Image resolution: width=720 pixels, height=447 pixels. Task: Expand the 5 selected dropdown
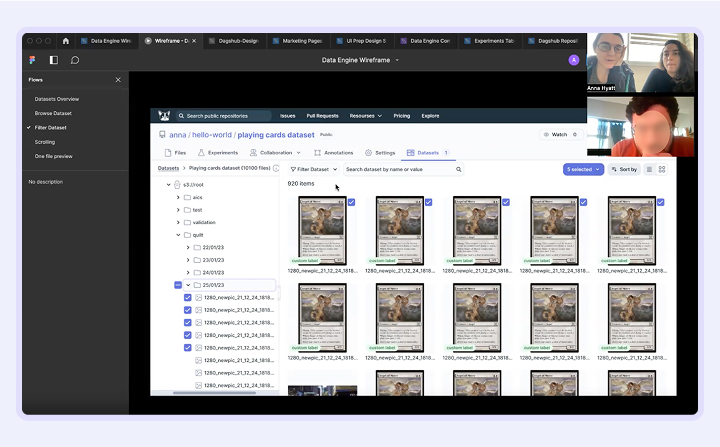pos(583,170)
